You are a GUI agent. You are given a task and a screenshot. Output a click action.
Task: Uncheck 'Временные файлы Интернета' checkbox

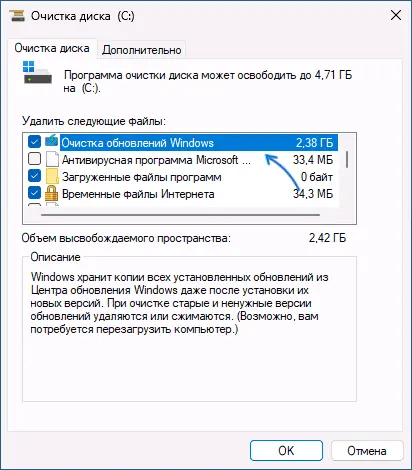(34, 193)
